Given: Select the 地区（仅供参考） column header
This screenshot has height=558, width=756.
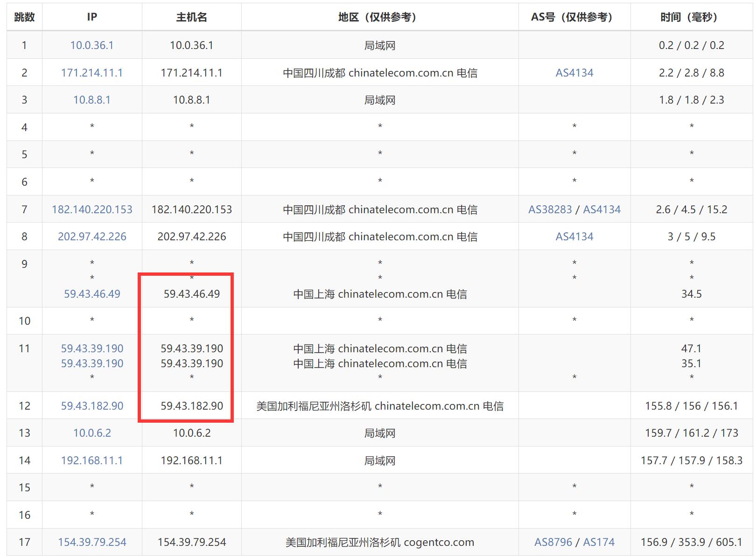Looking at the screenshot, I should tap(380, 17).
